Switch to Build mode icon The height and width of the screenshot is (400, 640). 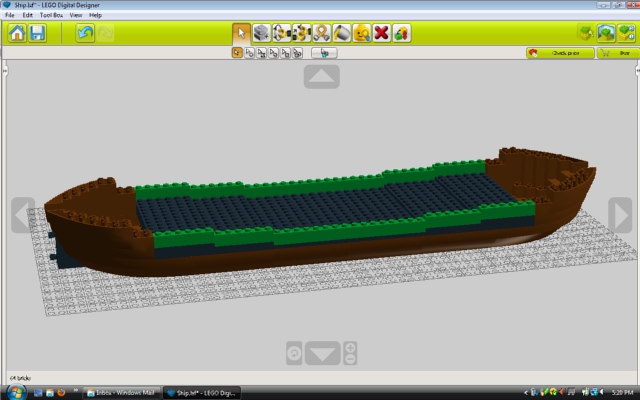click(586, 33)
